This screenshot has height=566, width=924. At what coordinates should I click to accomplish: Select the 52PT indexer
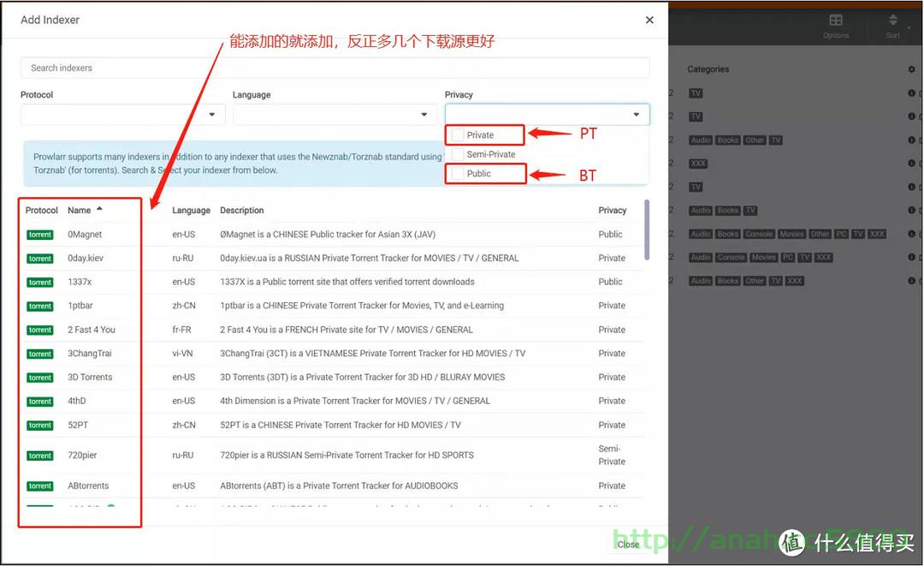78,425
